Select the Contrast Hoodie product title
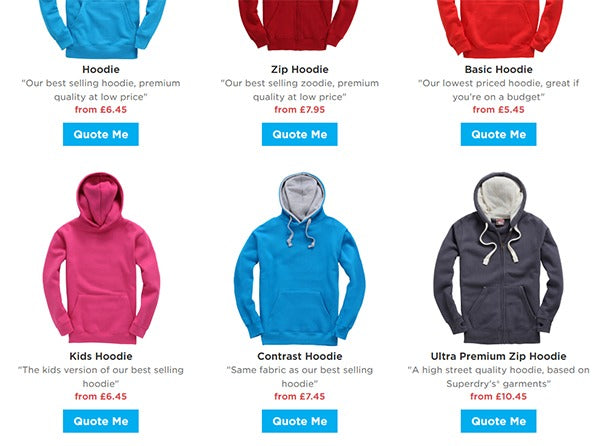Image resolution: width=600 pixels, height=446 pixels. click(300, 356)
